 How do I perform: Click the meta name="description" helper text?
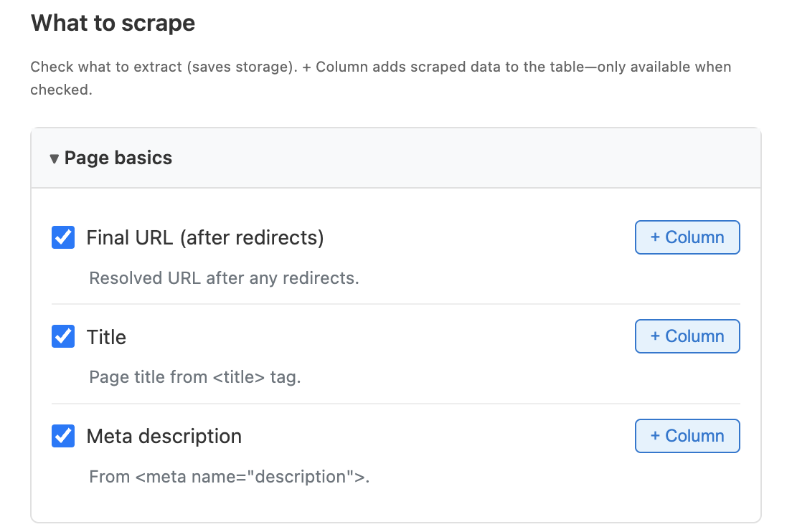coord(230,477)
